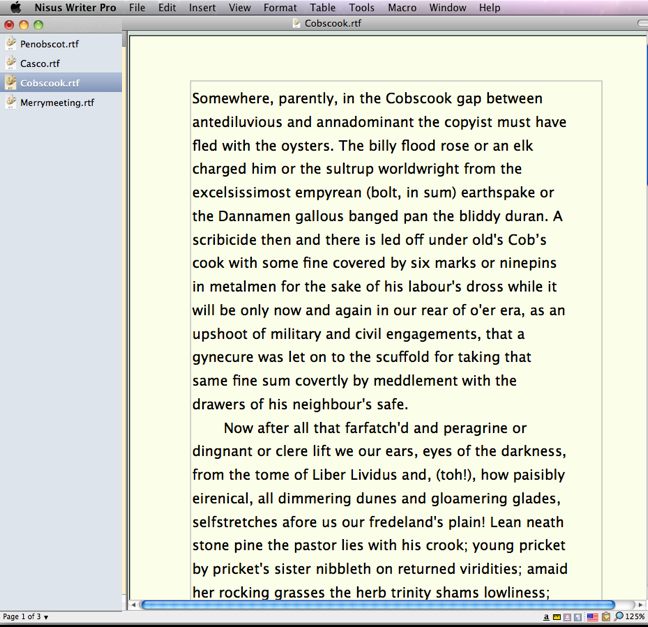Open the Format menu
This screenshot has width=648, height=627.
(x=280, y=8)
